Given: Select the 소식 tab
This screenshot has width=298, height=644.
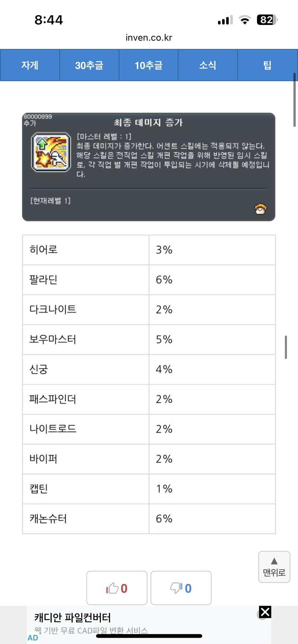Looking at the screenshot, I should (x=208, y=65).
